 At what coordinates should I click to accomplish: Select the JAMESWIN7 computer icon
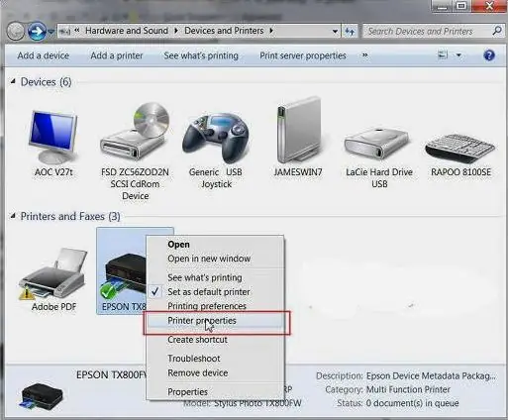click(x=298, y=129)
